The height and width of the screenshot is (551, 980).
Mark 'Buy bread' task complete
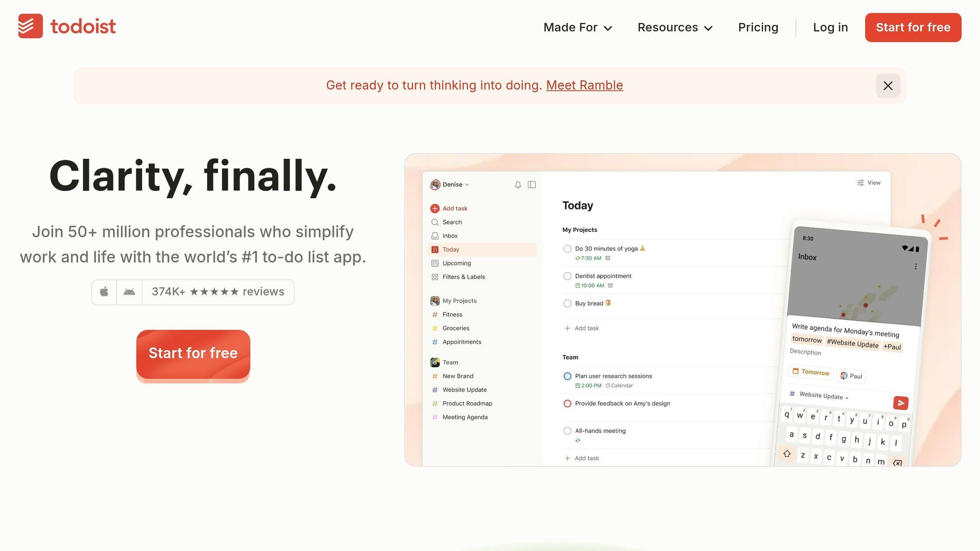coord(567,303)
